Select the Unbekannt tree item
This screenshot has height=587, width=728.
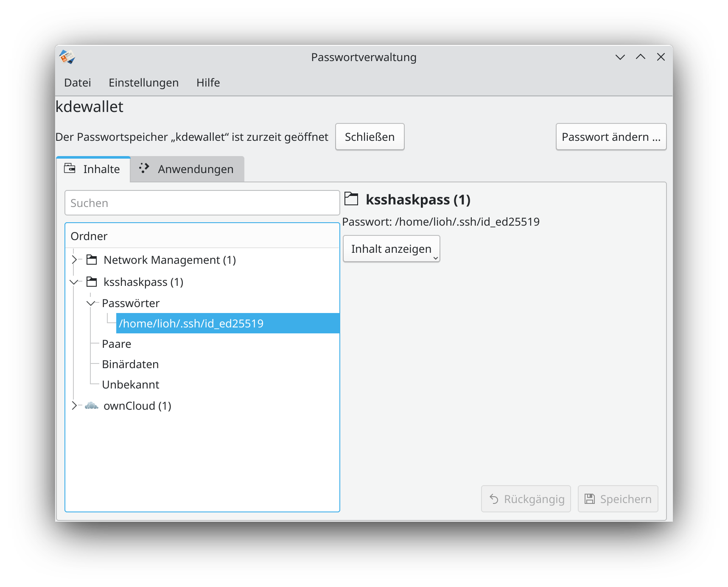(x=130, y=385)
